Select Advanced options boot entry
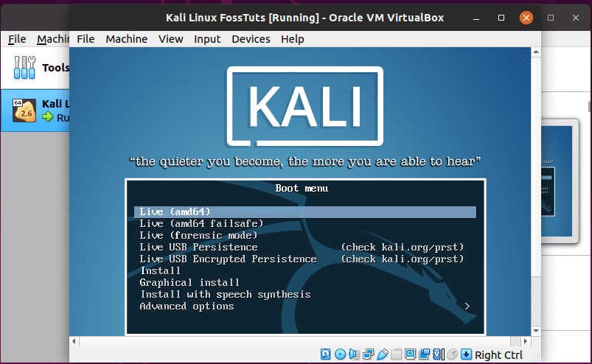 click(187, 307)
